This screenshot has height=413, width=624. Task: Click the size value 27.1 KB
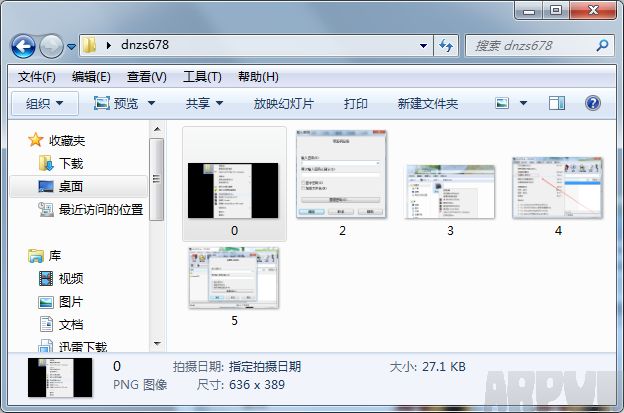[444, 366]
